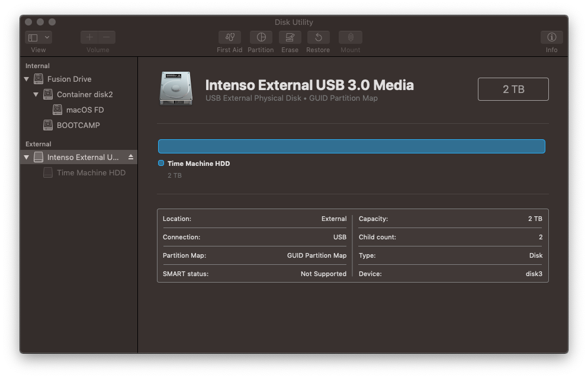The height and width of the screenshot is (378, 588).
Task: Click the Fusion Drive disk icon
Action: [38, 79]
